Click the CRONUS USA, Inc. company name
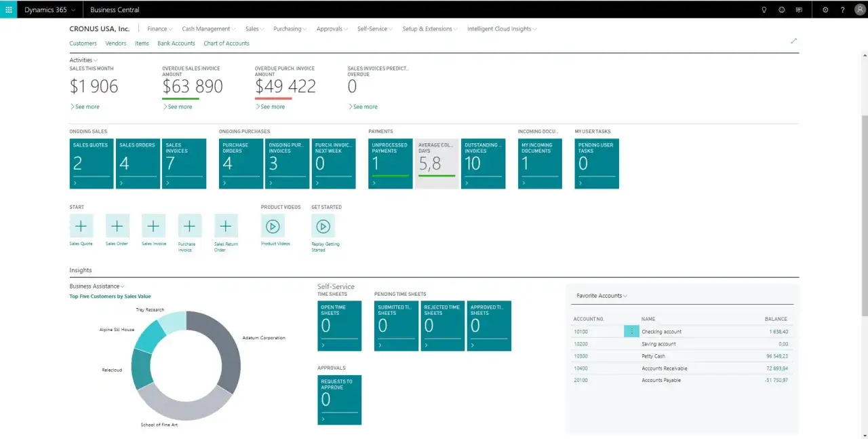This screenshot has height=439, width=868. (x=100, y=29)
